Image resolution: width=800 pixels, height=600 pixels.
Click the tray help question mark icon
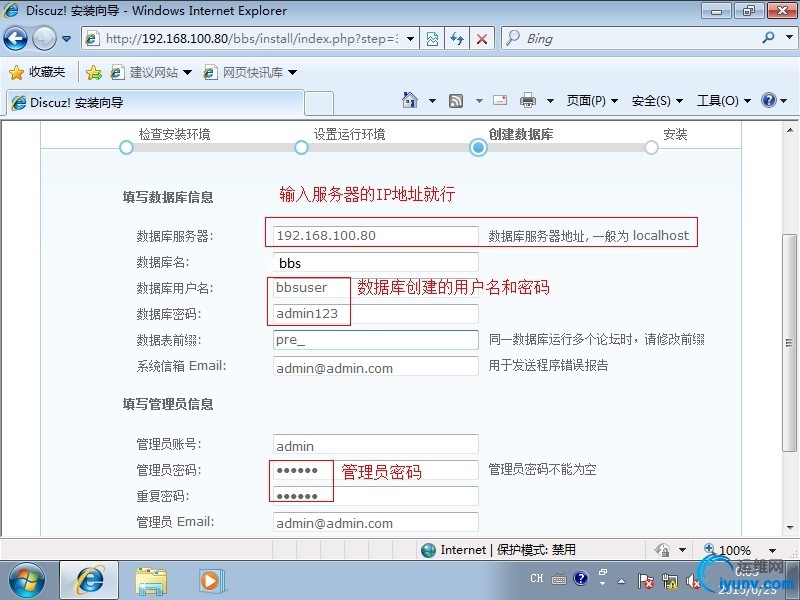coord(580,578)
